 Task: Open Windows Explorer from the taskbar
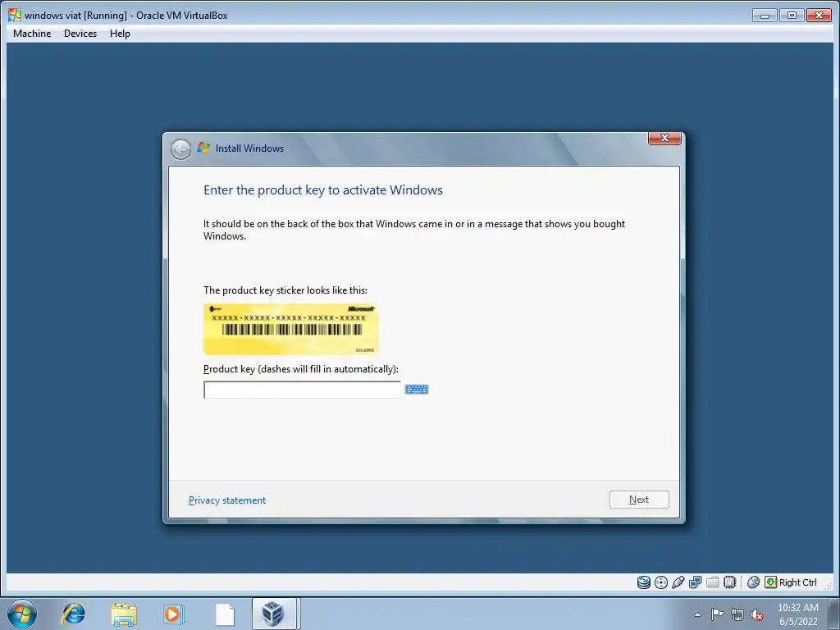pyautogui.click(x=124, y=614)
